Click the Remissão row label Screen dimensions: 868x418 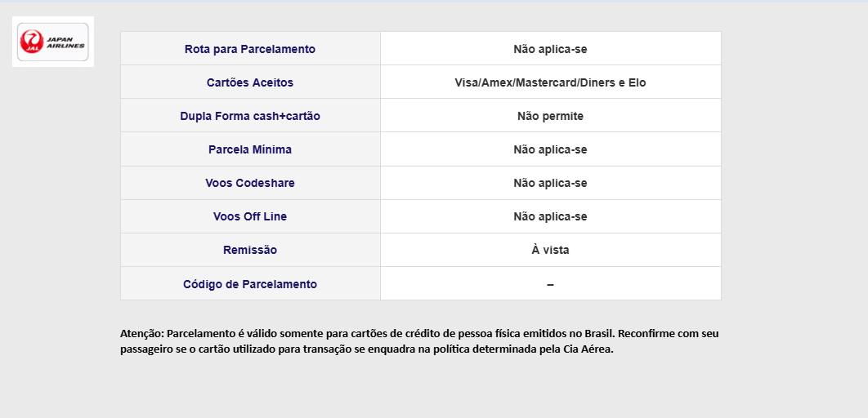click(250, 250)
